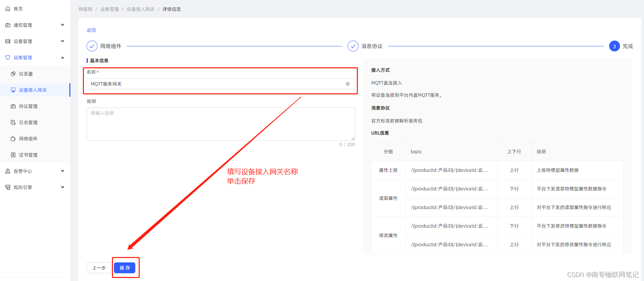Click the 运维管理 breadcrumb
Screen dimensions: 644x281
[x=110, y=9]
